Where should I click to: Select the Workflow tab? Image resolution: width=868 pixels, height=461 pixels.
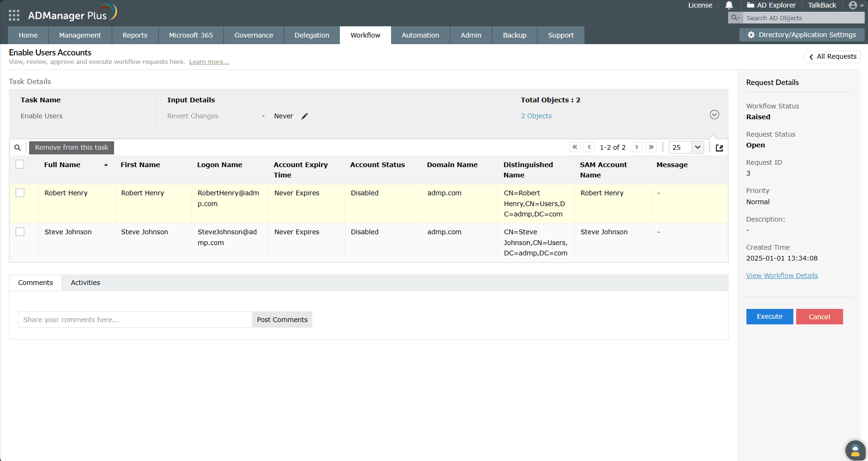coord(366,35)
